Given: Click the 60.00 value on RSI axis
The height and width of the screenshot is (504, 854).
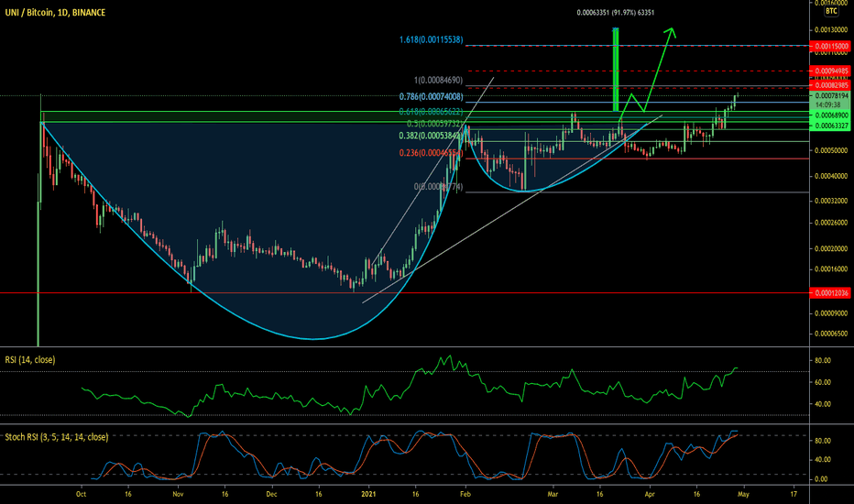Looking at the screenshot, I should tap(823, 382).
